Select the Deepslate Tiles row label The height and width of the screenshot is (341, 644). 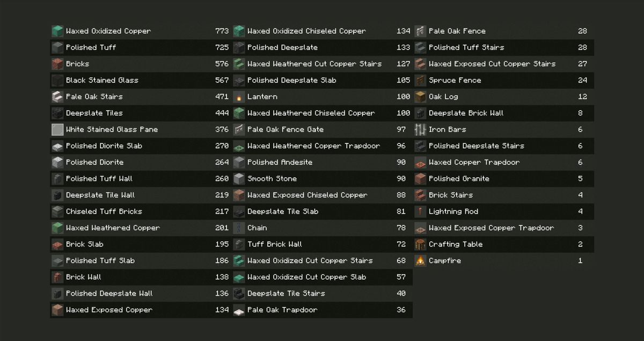coord(94,113)
